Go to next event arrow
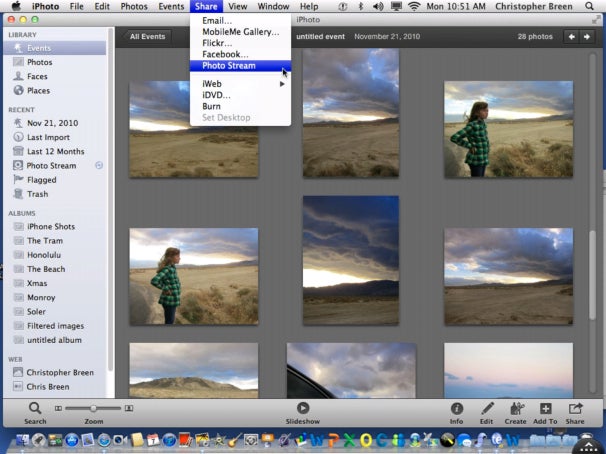Image resolution: width=606 pixels, height=454 pixels. (587, 37)
